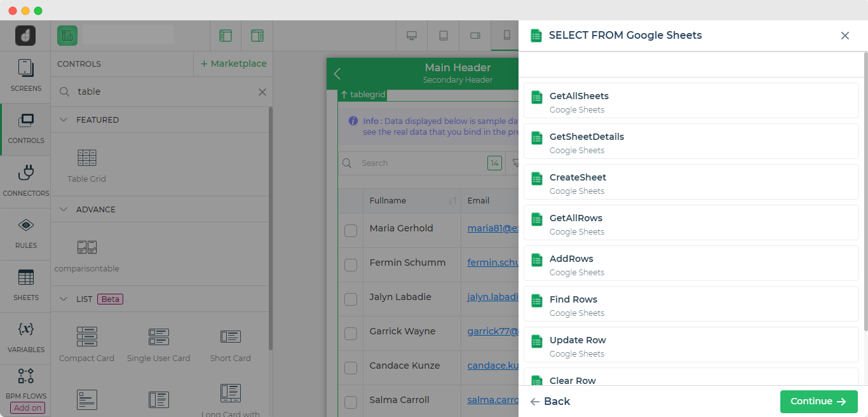Collapse the Featured section
The image size is (868, 417).
tap(64, 120)
